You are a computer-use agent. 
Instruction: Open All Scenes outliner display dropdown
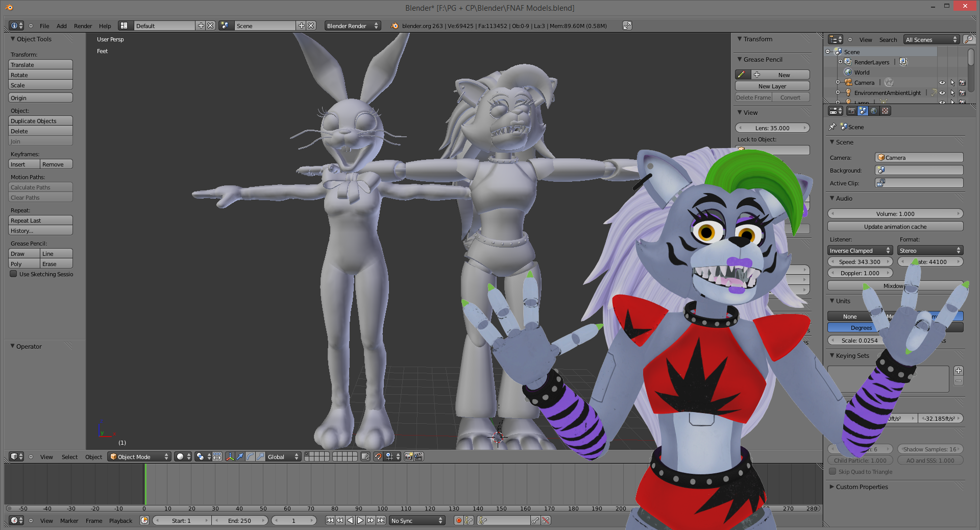click(932, 39)
